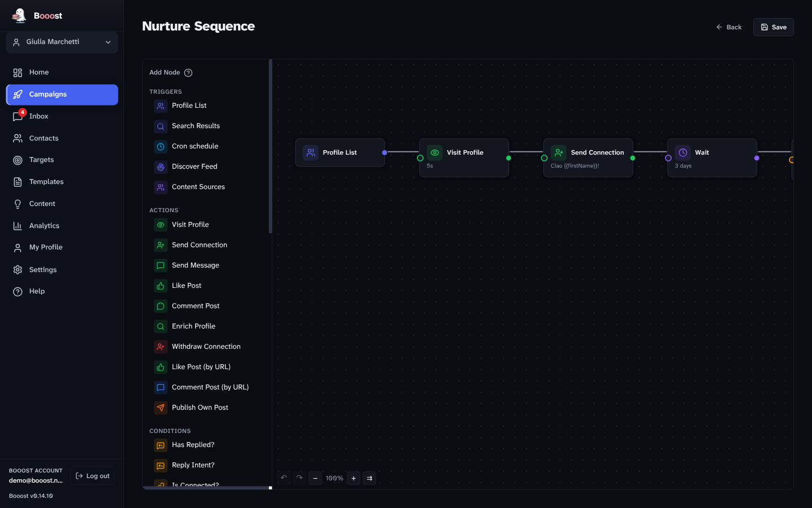812x508 pixels.
Task: Click the My Profile person icon
Action: click(17, 247)
